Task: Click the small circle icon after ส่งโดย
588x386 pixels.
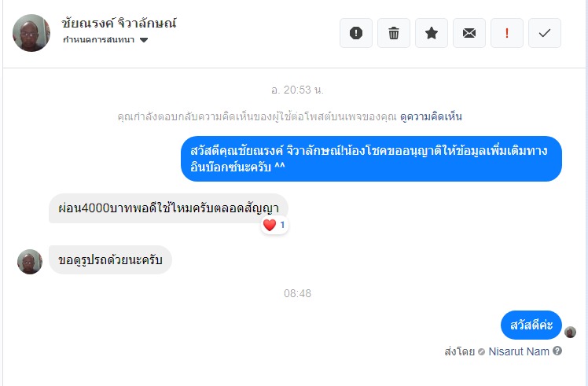Action: click(x=482, y=352)
